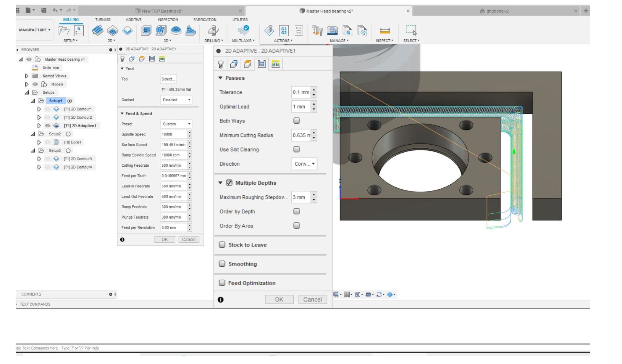Click the Measure ruler icon in INSPECT
Image resolution: width=622 pixels, height=364 pixels.
click(385, 31)
